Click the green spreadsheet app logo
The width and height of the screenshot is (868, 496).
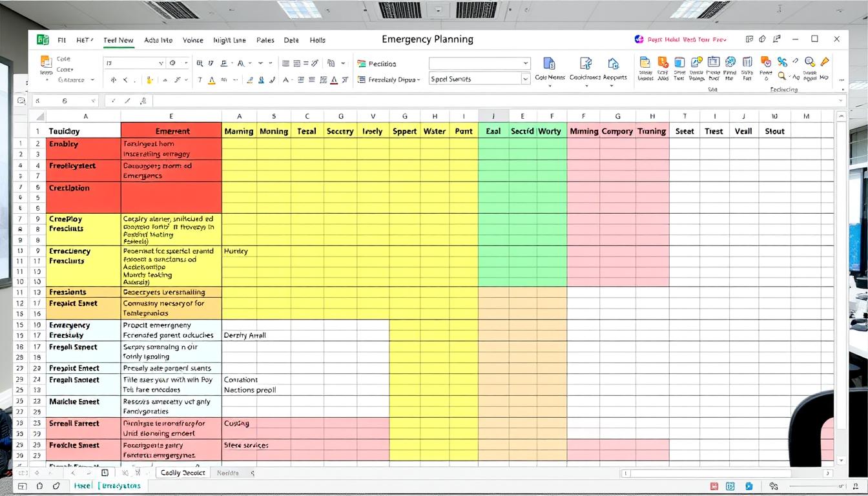point(43,40)
